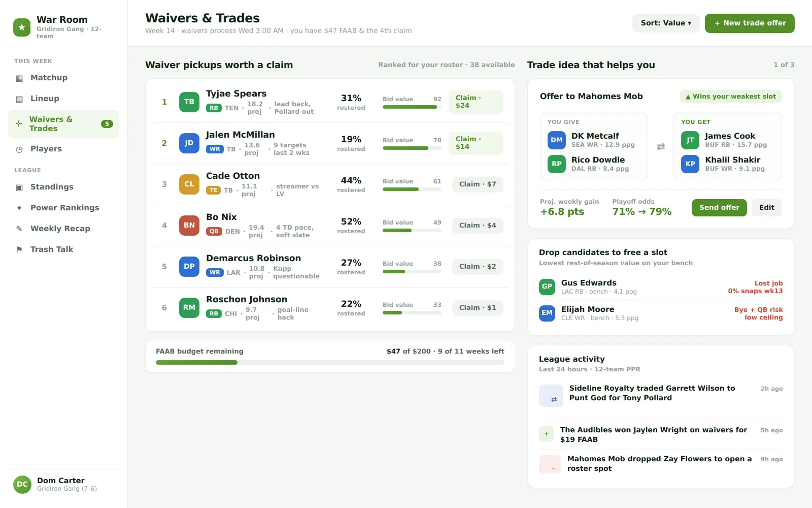Click Tyjae Spears RB position badge
The width and height of the screenshot is (812, 508).
point(214,108)
